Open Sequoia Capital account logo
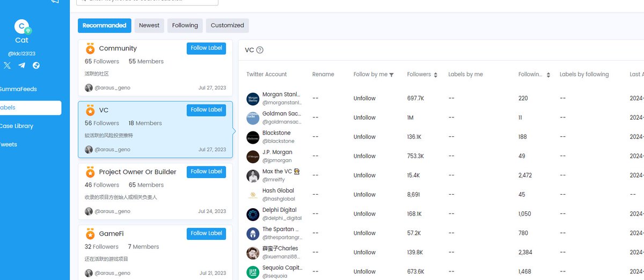Image resolution: width=644 pixels, height=280 pixels. tap(253, 272)
